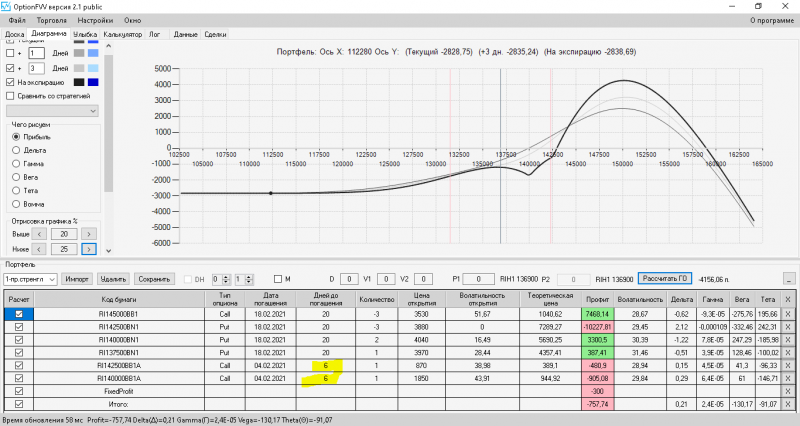The width and height of the screenshot is (800, 426).
Task: Remove the RI142500BN1 row with its X
Action: 788,327
